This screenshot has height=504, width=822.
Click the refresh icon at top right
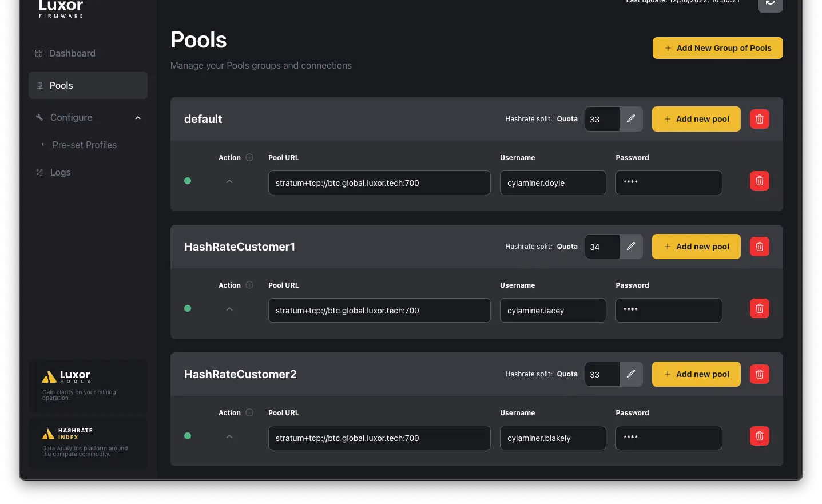[770, 3]
